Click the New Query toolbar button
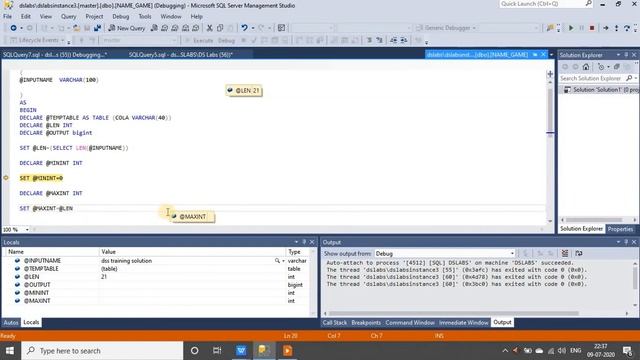The height and width of the screenshot is (360, 640). pos(127,28)
